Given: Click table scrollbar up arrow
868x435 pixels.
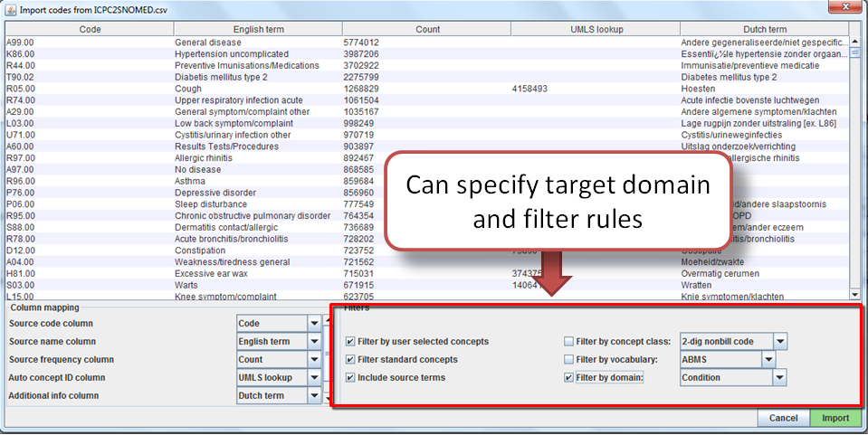Looking at the screenshot, I should click(x=855, y=43).
